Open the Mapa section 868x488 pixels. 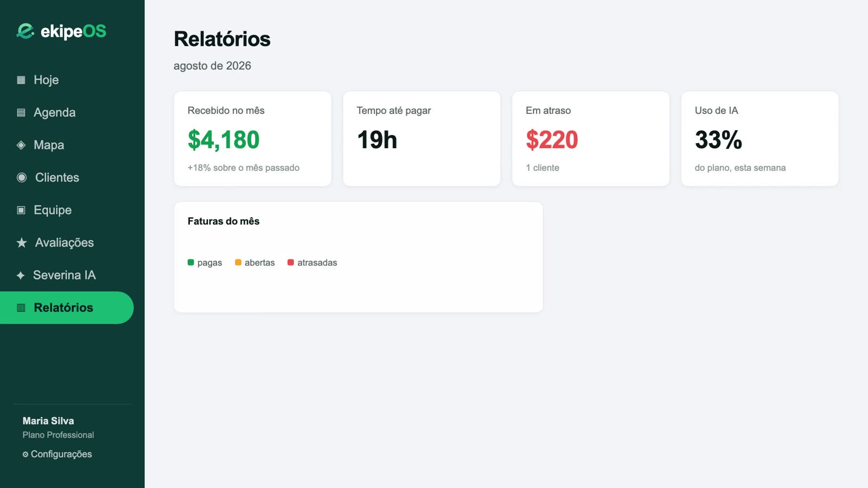pos(67,145)
